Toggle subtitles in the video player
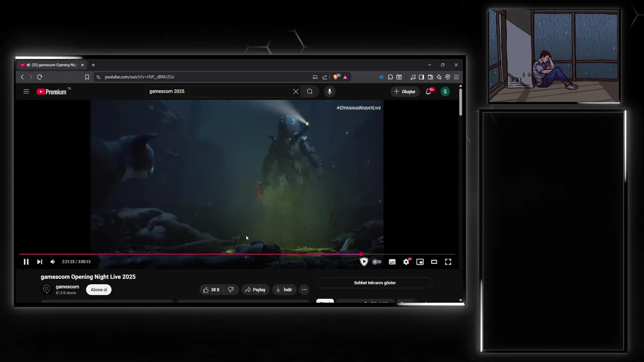Screen dimensions: 644x362 392,261
